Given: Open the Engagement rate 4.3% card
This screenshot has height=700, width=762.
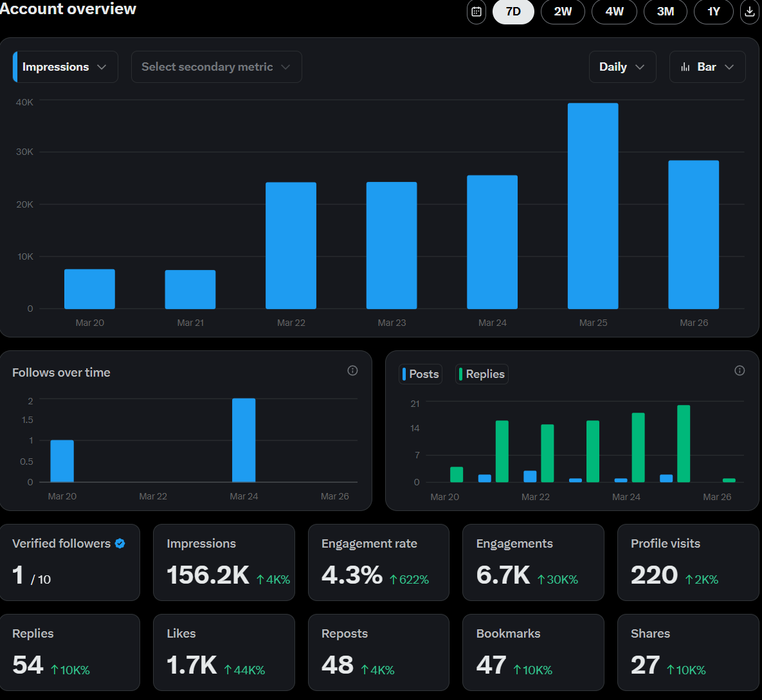Looking at the screenshot, I should pyautogui.click(x=379, y=562).
